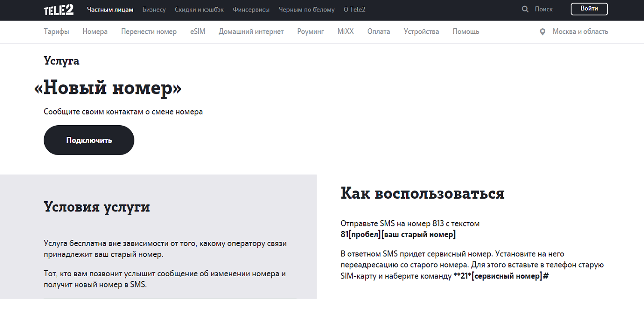644x311 pixels.
Task: Go to Перенести номер
Action: [x=149, y=31]
